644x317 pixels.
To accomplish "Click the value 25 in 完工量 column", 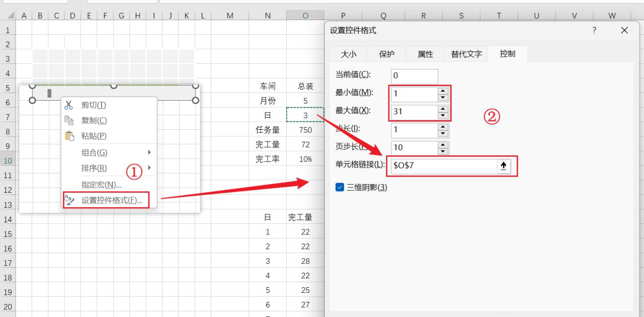I will pos(305,290).
